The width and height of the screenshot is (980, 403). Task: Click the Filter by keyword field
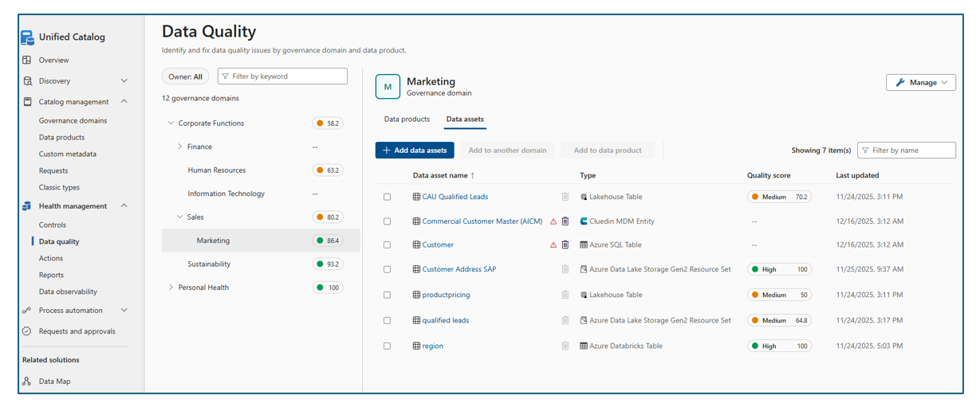tap(282, 76)
